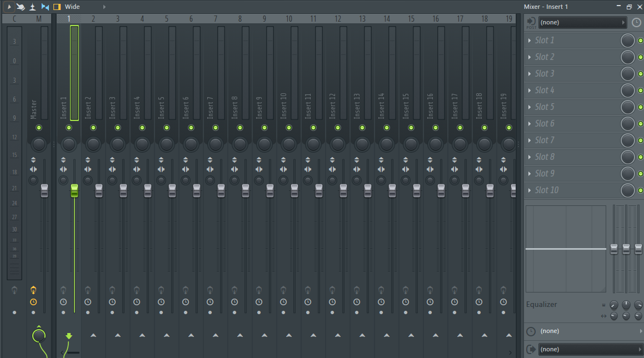Click the Equalizer graph display

(566, 249)
